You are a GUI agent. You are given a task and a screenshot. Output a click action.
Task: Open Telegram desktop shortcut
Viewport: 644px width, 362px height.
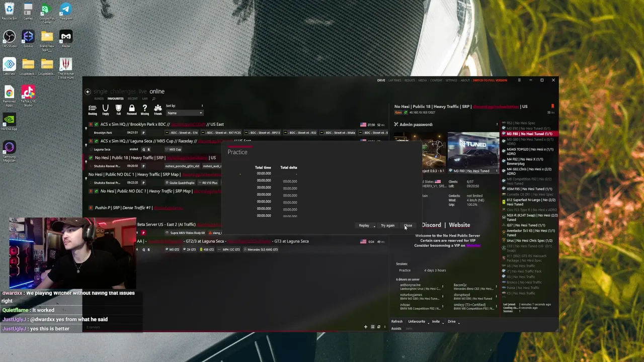66,12
